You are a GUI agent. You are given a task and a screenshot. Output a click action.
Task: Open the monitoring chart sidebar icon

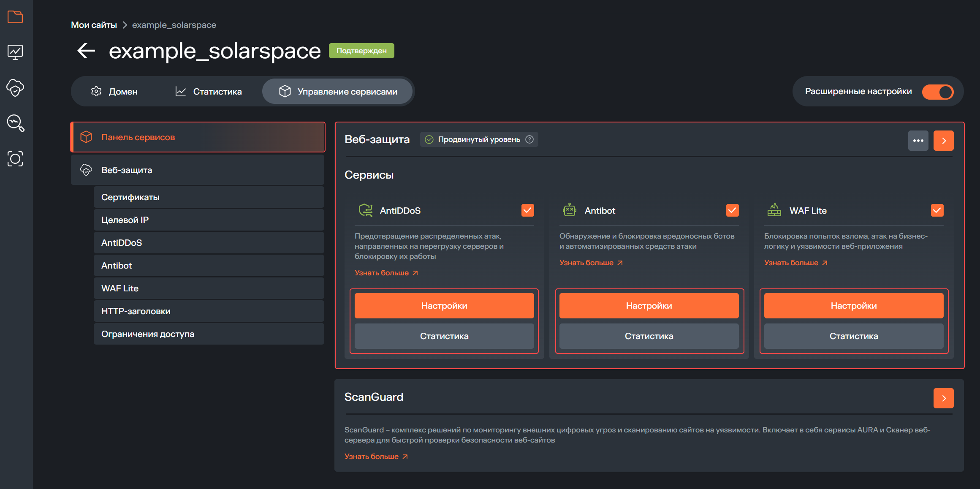tap(15, 52)
